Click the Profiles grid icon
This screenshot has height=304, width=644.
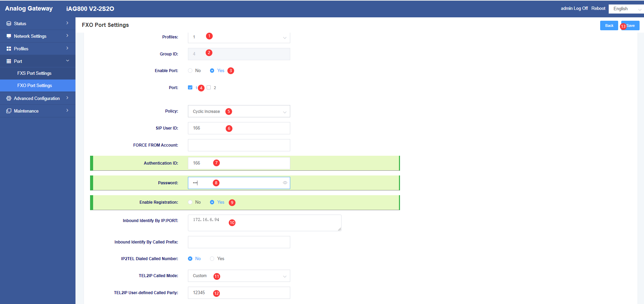click(9, 49)
